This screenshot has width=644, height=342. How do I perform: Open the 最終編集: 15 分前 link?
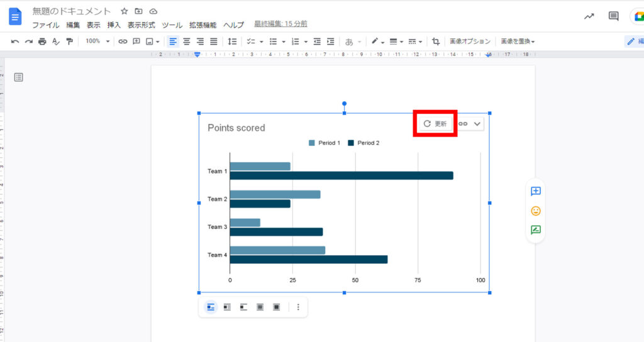[280, 24]
